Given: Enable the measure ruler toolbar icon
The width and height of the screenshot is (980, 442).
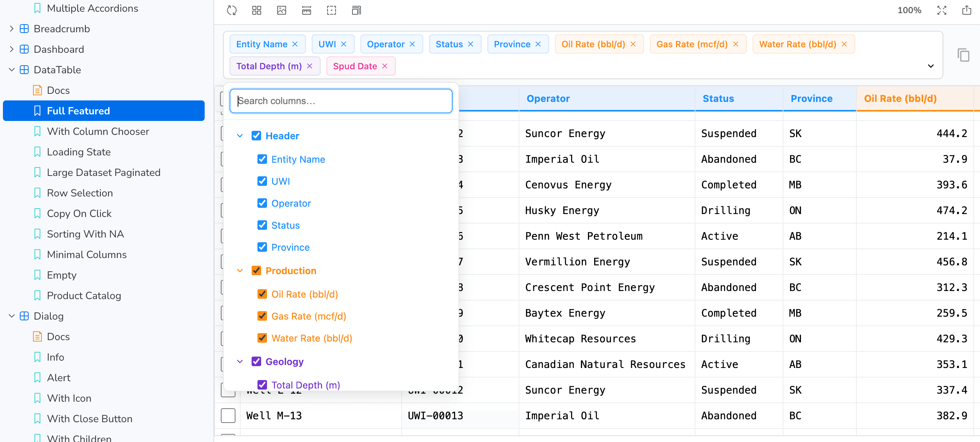Looking at the screenshot, I should pyautogui.click(x=306, y=10).
